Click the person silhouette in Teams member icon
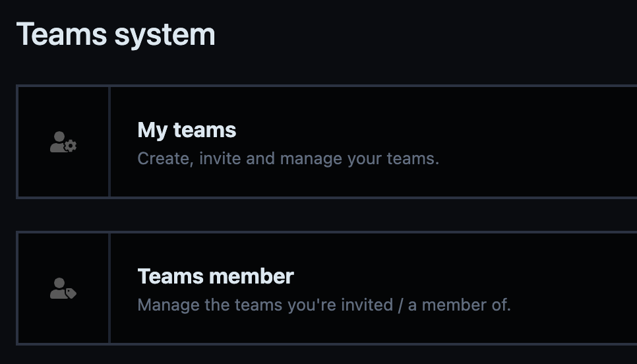 coord(59,288)
